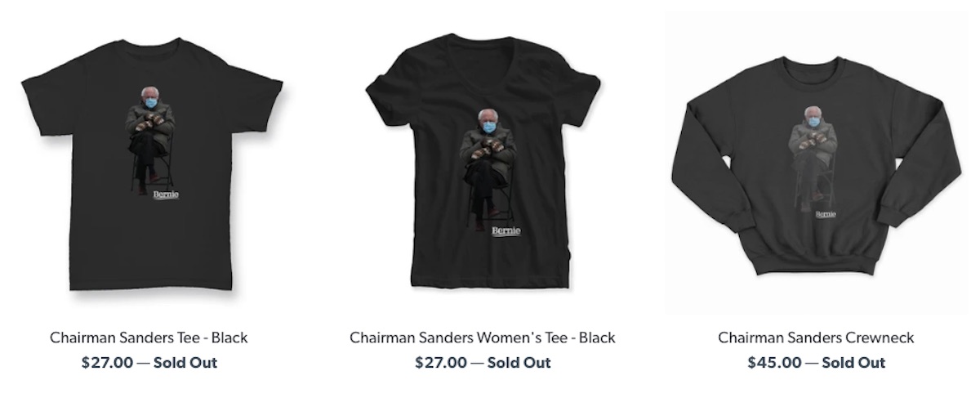The width and height of the screenshot is (980, 398).
Task: Click the seated figure graphic on the crewneck
Action: (813, 157)
